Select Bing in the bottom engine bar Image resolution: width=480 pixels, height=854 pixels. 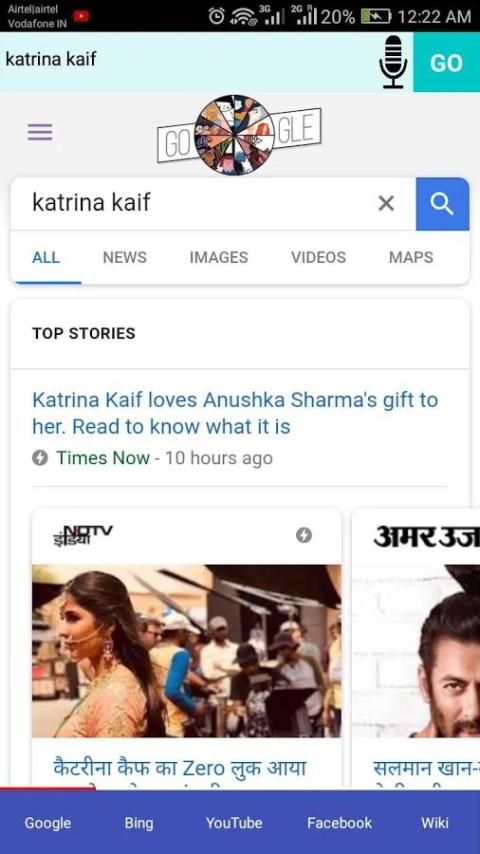(139, 823)
